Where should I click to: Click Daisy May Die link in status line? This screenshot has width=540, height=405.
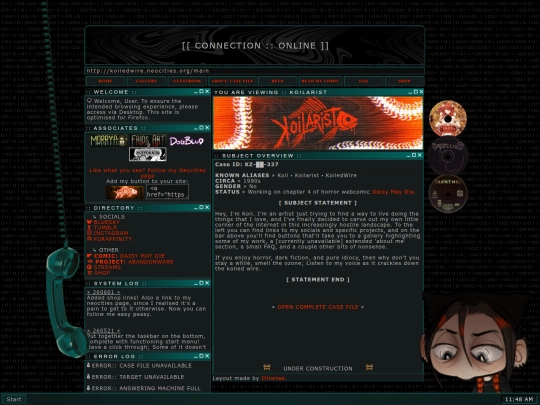click(393, 192)
